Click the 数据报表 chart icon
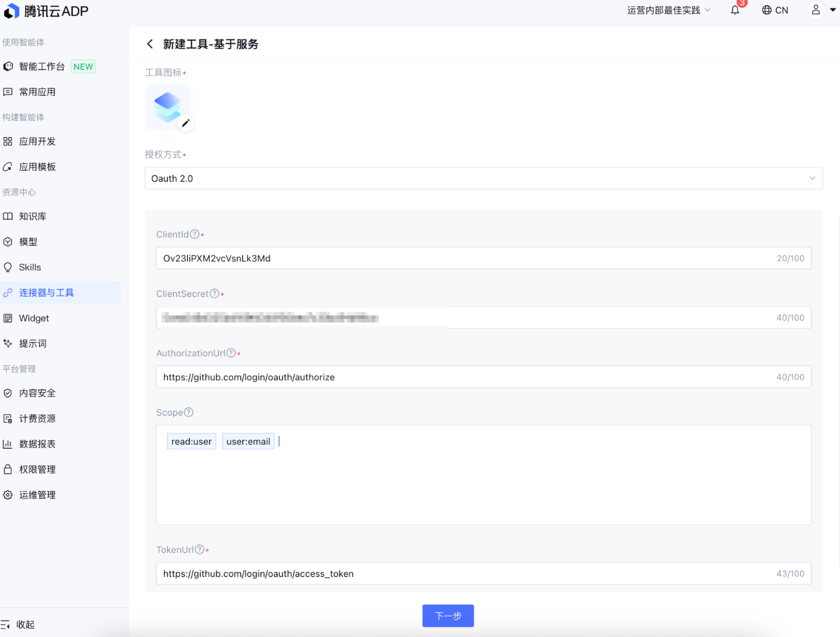This screenshot has height=637, width=840. 8,444
